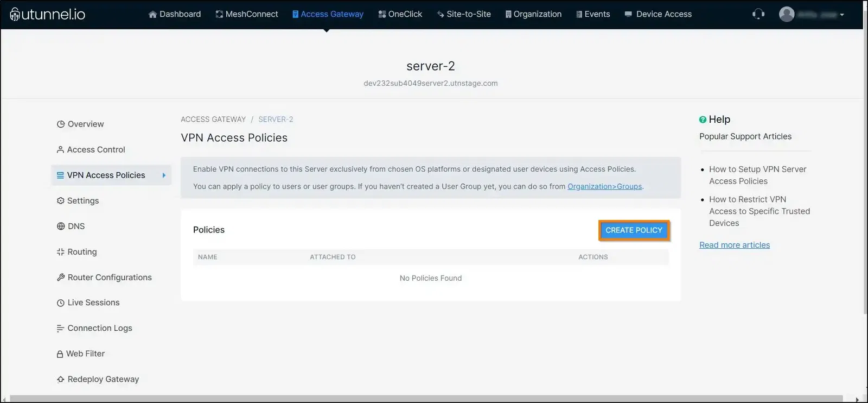Open Events in top navigation

coord(593,14)
